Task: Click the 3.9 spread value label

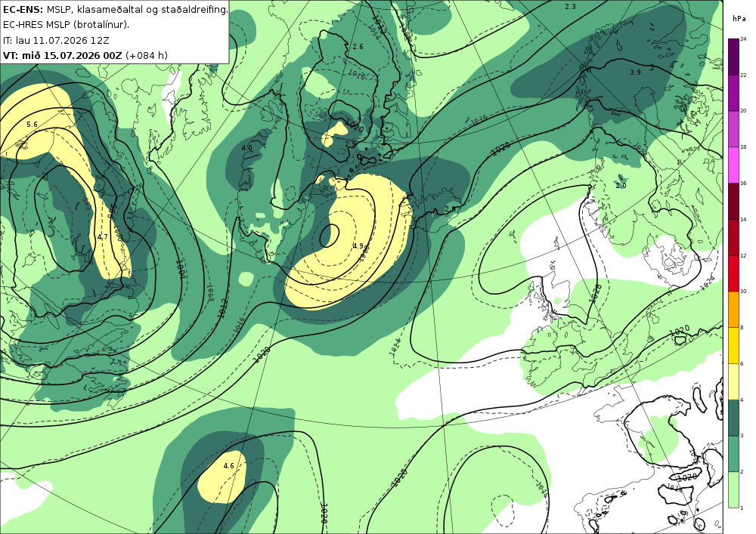Action: tap(636, 73)
